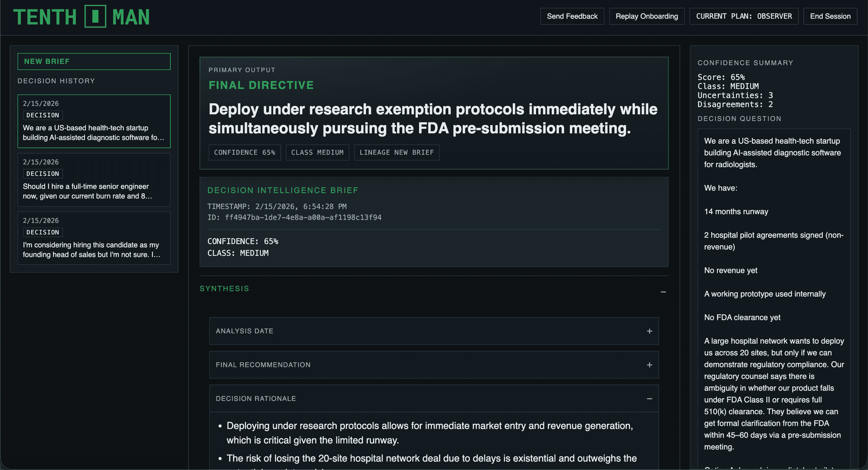Open the senior engineer hiring decision
Image resolution: width=868 pixels, height=470 pixels.
[94, 180]
